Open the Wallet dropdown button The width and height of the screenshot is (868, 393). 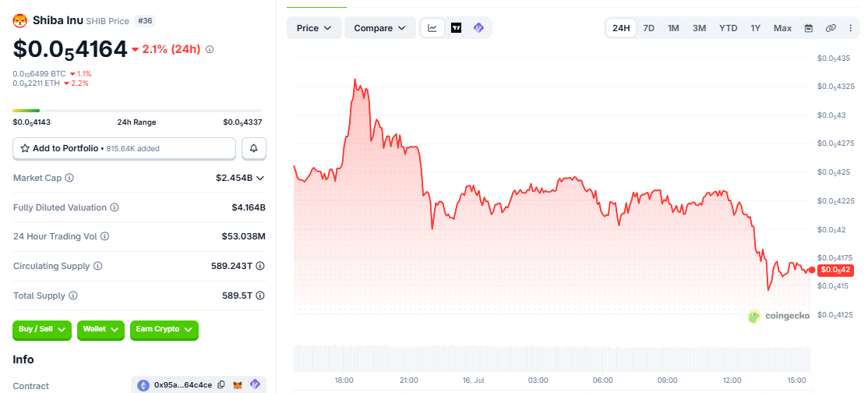(101, 330)
